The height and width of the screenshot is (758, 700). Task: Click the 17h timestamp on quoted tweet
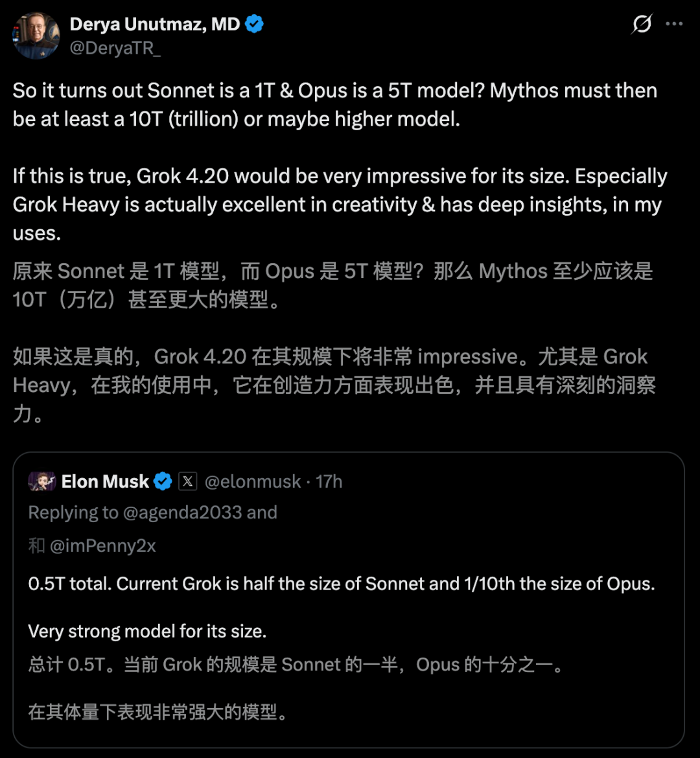coord(329,481)
